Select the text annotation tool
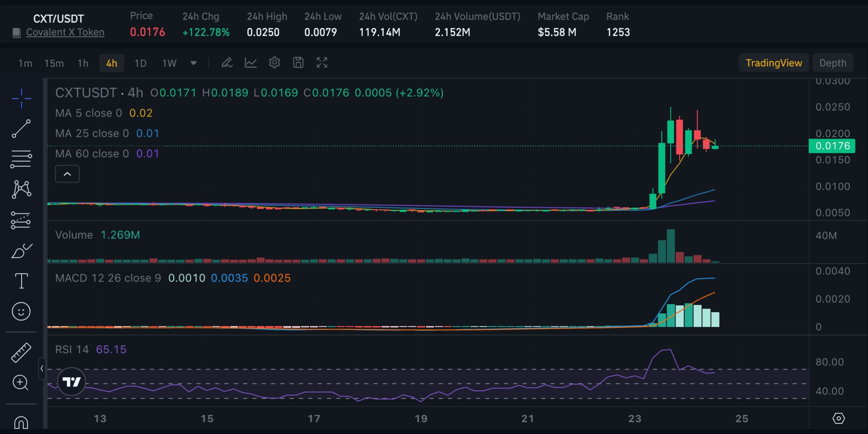Viewport: 868px width, 434px height. coord(21,280)
